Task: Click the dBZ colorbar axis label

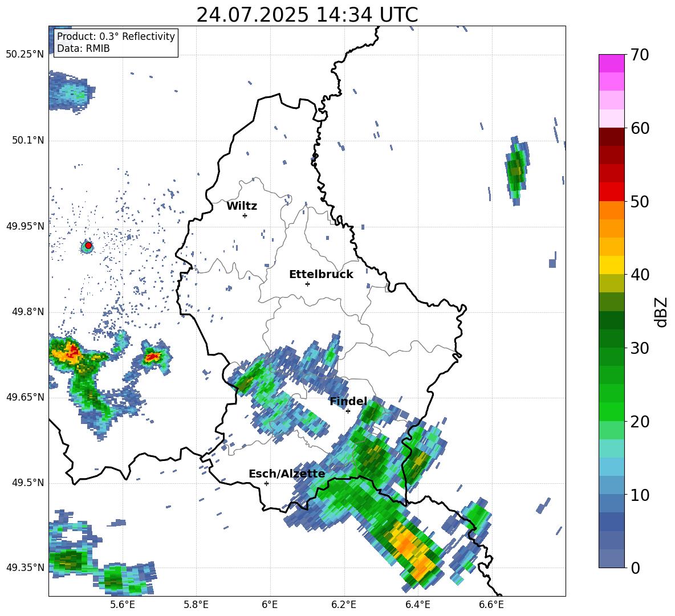Action: point(662,312)
